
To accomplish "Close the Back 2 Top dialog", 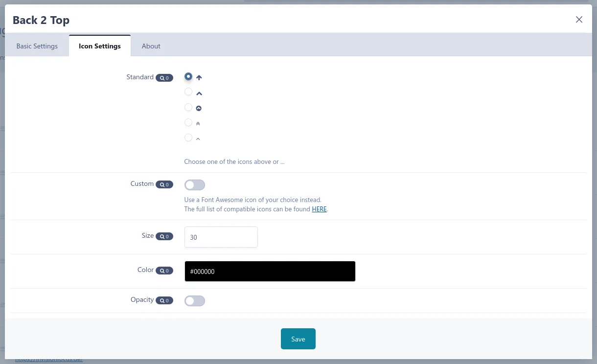I will click(x=579, y=20).
